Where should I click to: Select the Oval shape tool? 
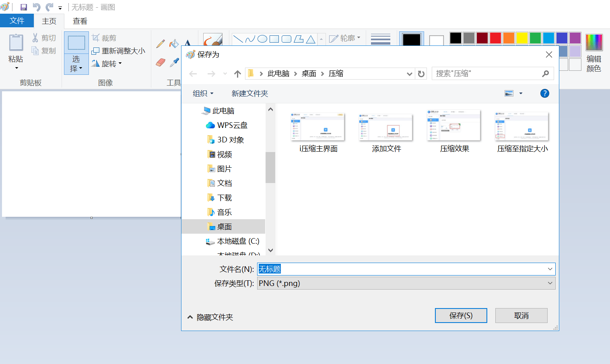click(262, 39)
